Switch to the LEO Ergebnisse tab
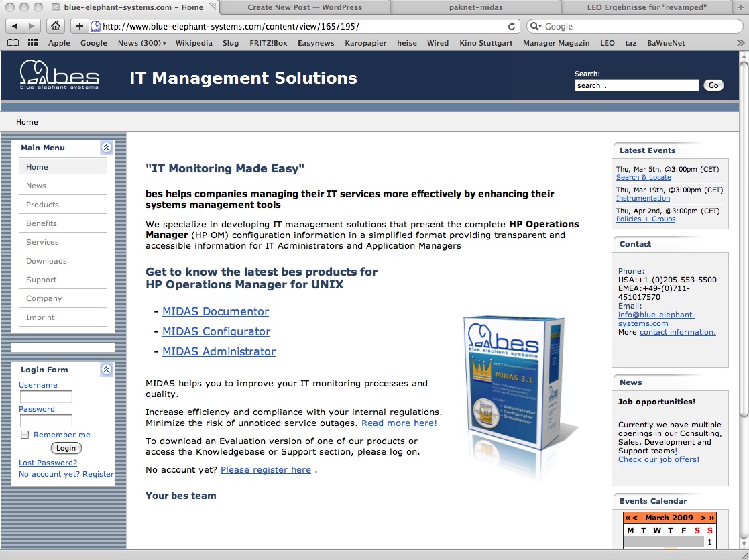This screenshot has height=560, width=749. (647, 7)
